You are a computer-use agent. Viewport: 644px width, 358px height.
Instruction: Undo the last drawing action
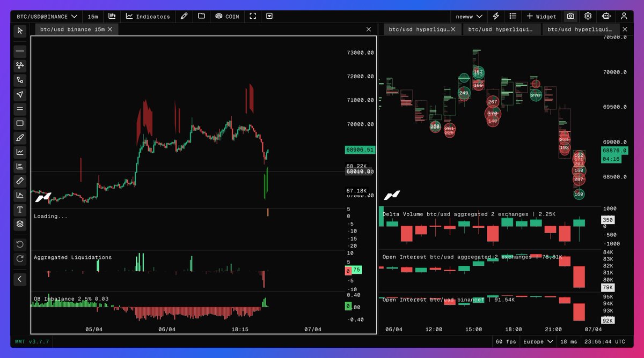[20, 244]
